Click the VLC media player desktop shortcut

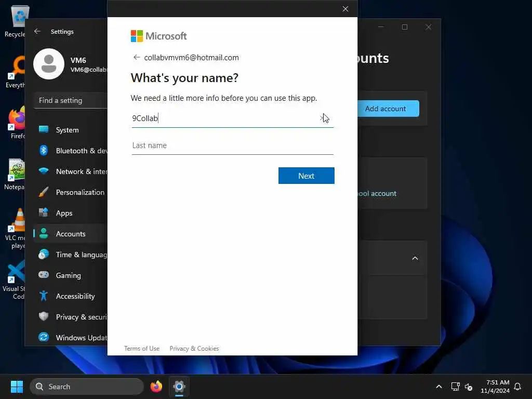[x=15, y=229]
